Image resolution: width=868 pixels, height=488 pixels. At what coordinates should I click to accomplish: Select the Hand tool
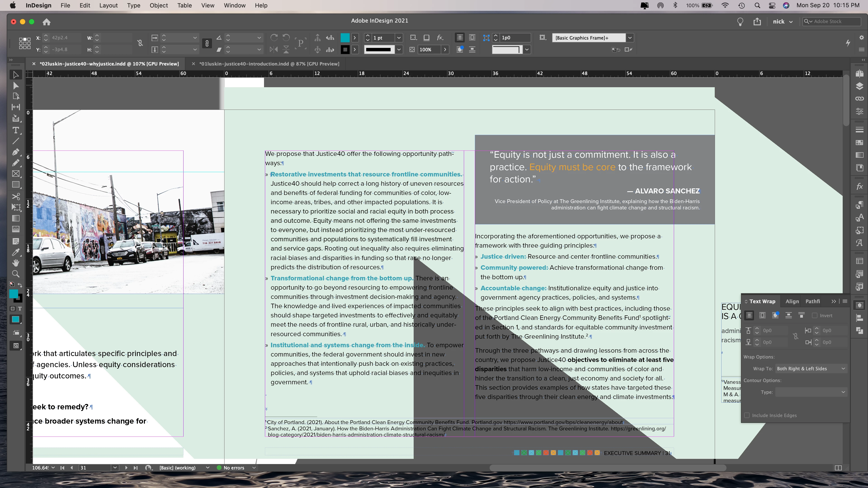click(16, 263)
